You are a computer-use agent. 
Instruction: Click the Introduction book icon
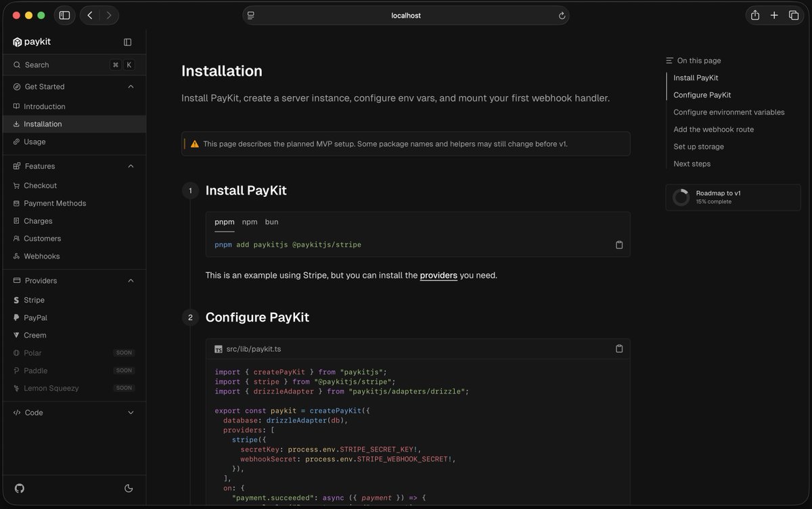coord(17,106)
